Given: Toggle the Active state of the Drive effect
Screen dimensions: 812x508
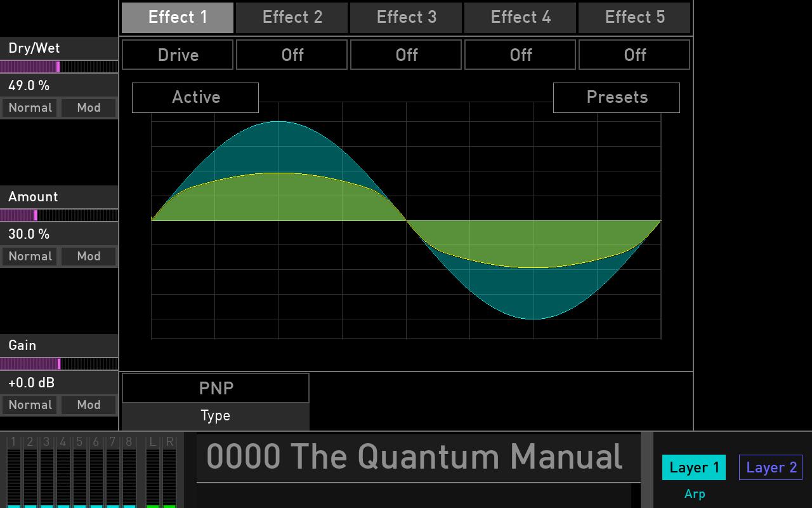Looking at the screenshot, I should [x=195, y=97].
